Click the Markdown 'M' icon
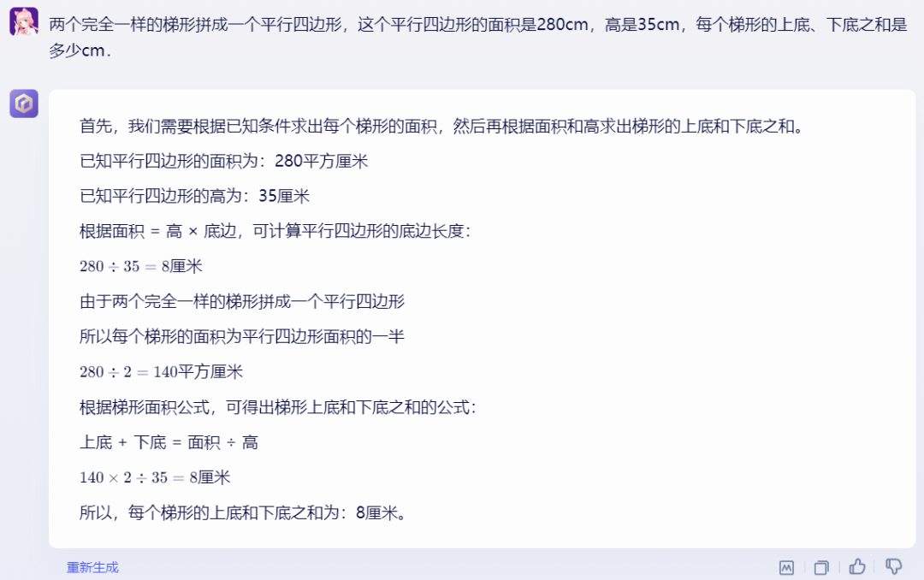This screenshot has width=924, height=580. click(x=786, y=568)
